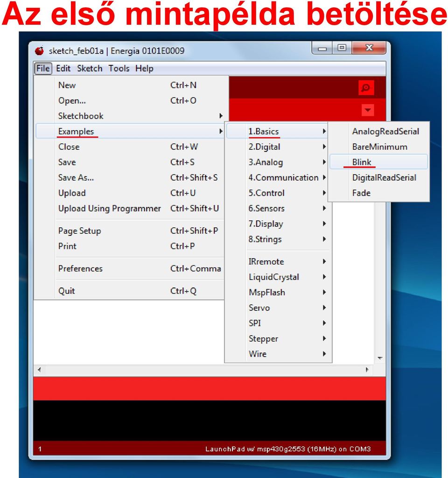The width and height of the screenshot is (448, 478).
Task: Expand the MspFlash library examples
Action: 278,292
